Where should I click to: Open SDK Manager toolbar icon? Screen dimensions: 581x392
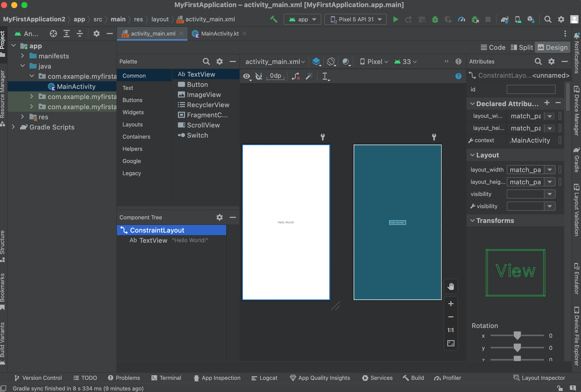[531, 19]
